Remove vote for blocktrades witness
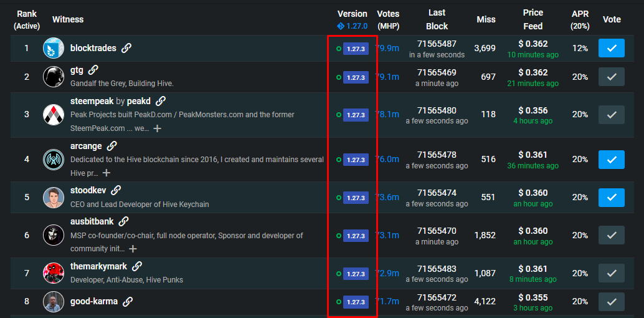The height and width of the screenshot is (318, 644). tap(612, 48)
